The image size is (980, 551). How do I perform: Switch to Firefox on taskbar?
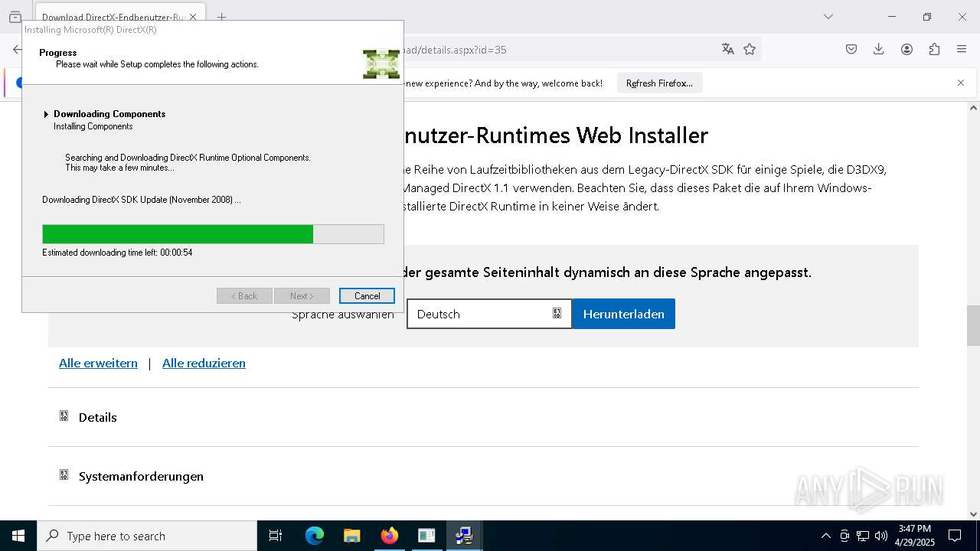(389, 536)
